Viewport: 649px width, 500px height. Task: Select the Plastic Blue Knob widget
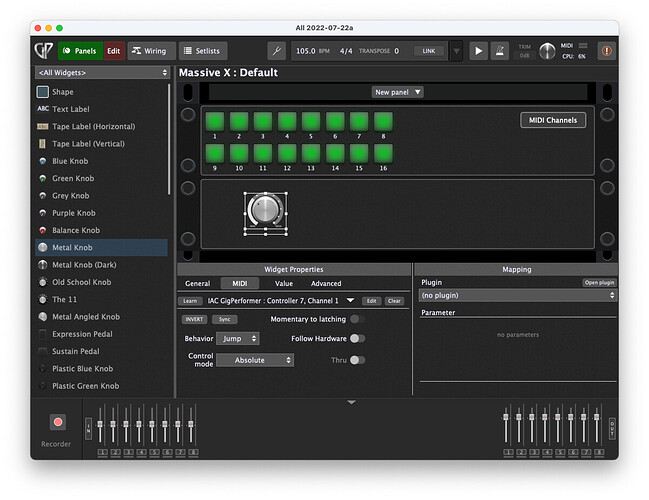pyautogui.click(x=102, y=369)
